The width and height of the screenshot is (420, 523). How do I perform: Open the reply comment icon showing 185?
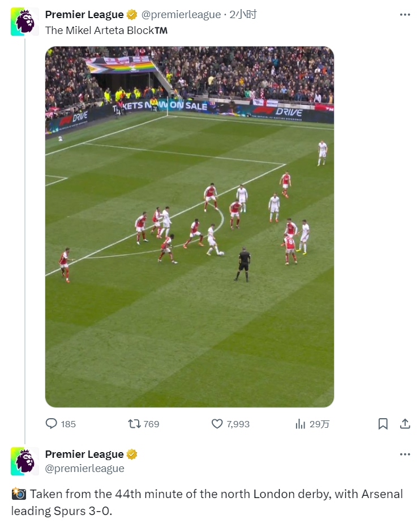[x=51, y=424]
